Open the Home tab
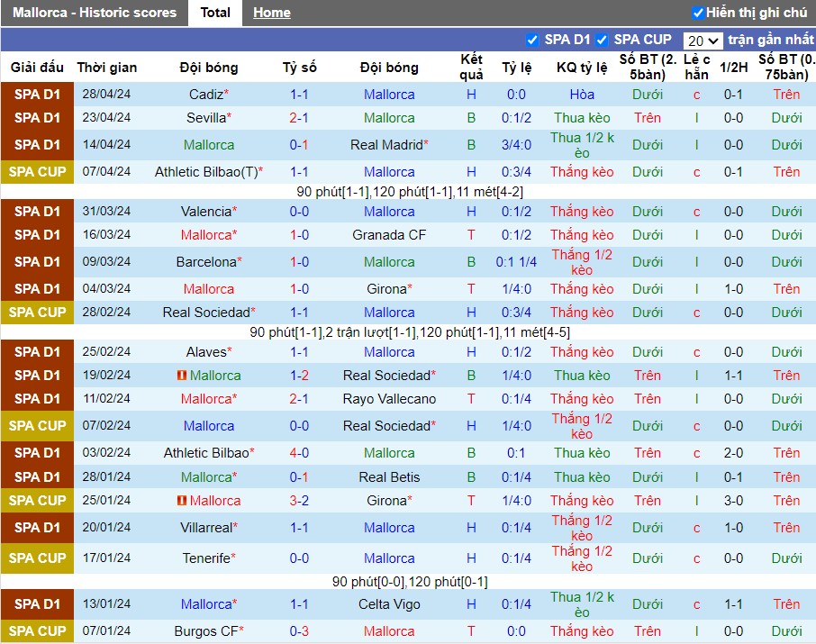The width and height of the screenshot is (816, 644). coord(272,13)
